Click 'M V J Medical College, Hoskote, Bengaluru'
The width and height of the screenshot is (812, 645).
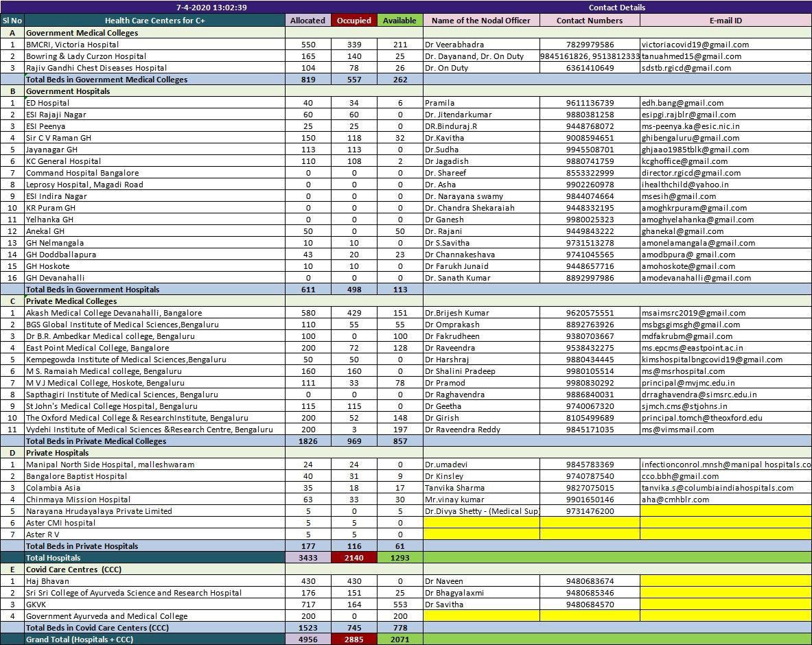point(155,383)
